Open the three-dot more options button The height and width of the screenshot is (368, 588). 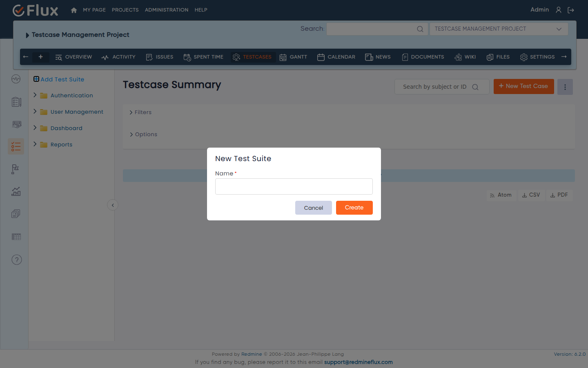pyautogui.click(x=565, y=87)
